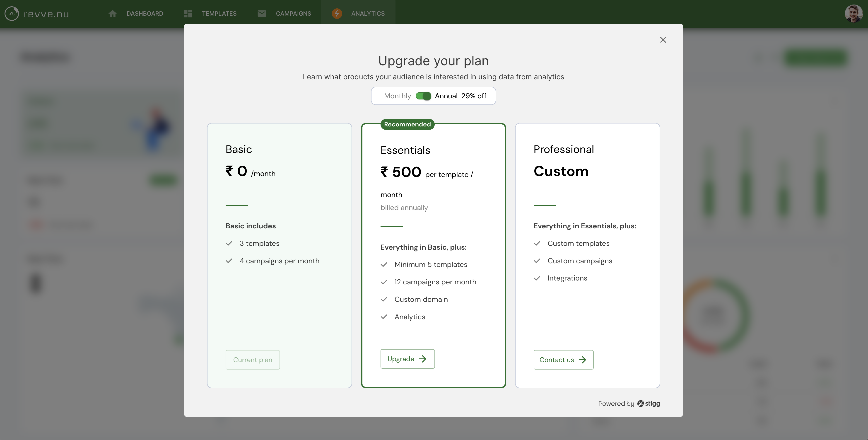
Task: Click the stigg logo icon
Action: [x=641, y=404]
